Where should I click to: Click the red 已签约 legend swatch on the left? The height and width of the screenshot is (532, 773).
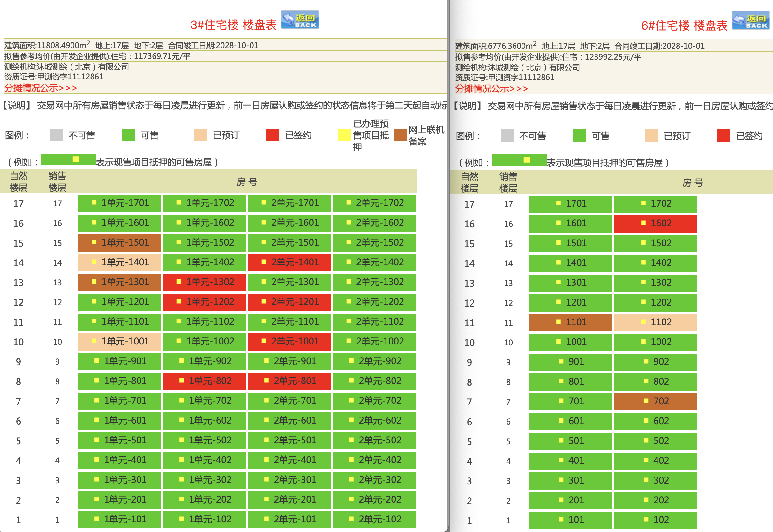[272, 135]
